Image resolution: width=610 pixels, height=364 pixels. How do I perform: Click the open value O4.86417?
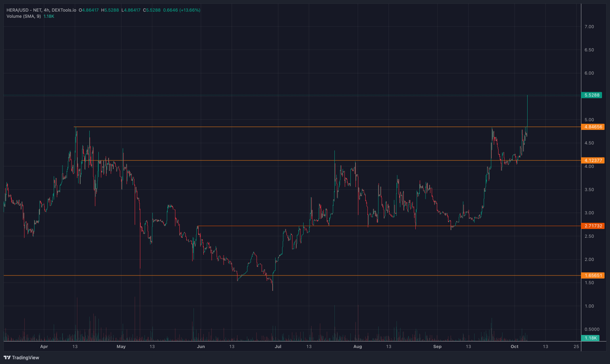[x=88, y=10]
